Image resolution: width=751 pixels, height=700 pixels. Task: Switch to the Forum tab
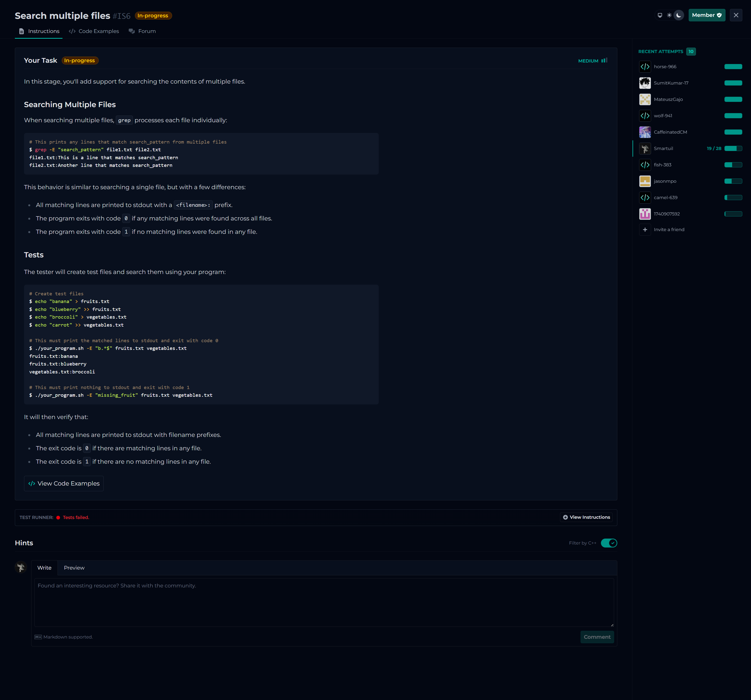142,31
